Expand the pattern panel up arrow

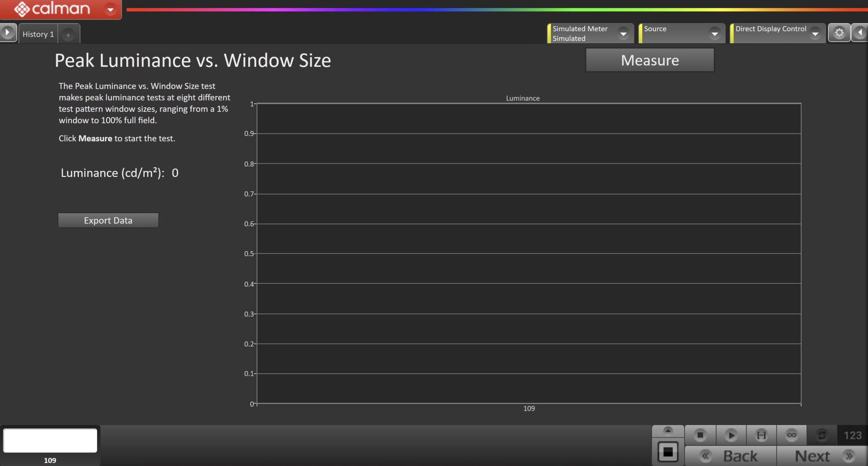click(x=668, y=431)
